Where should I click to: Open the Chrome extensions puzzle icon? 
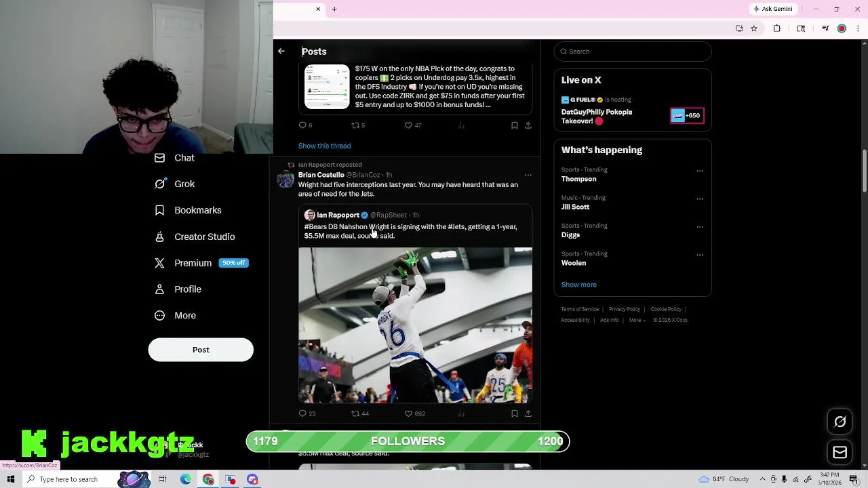coord(777,28)
